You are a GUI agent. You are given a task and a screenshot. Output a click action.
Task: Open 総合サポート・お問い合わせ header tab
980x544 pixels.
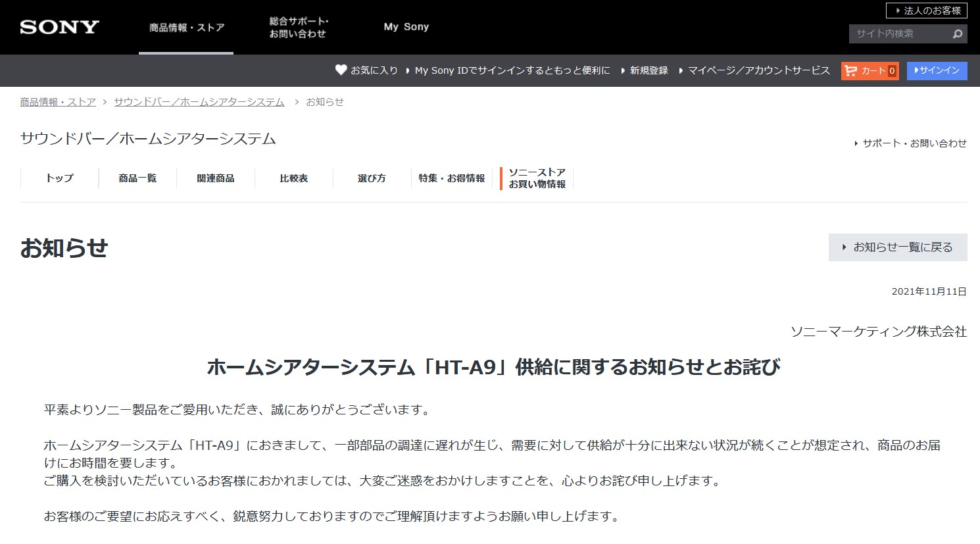point(299,27)
